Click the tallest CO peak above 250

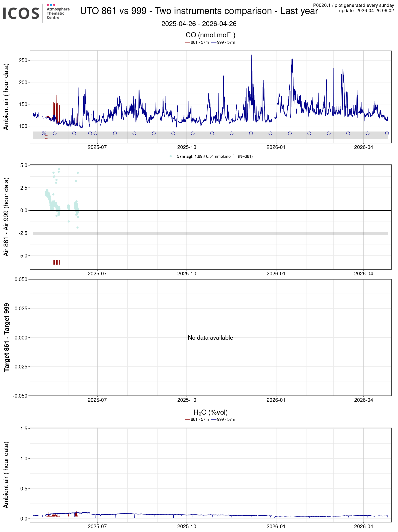click(251, 56)
